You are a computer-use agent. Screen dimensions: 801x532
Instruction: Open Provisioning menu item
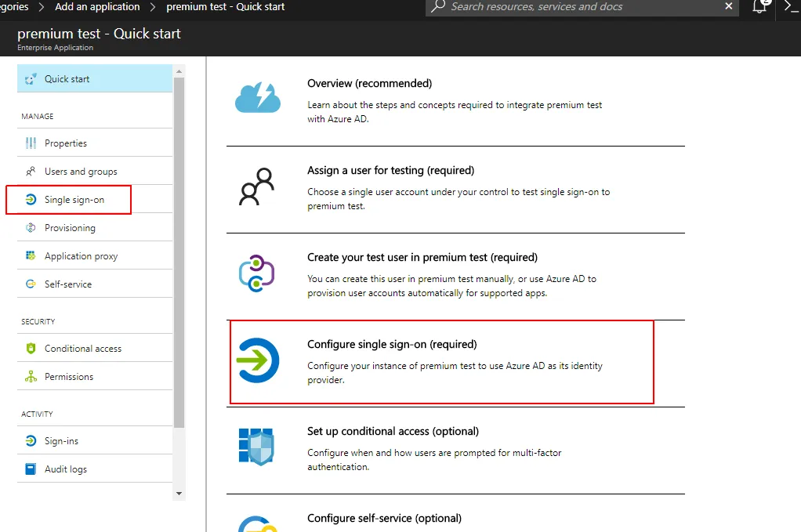pos(95,228)
